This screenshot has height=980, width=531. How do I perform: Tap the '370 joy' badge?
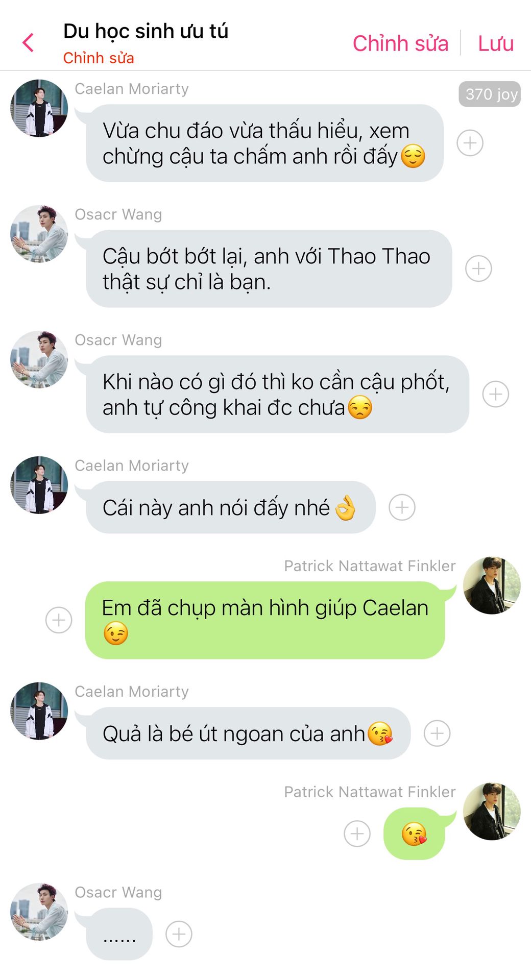point(490,94)
